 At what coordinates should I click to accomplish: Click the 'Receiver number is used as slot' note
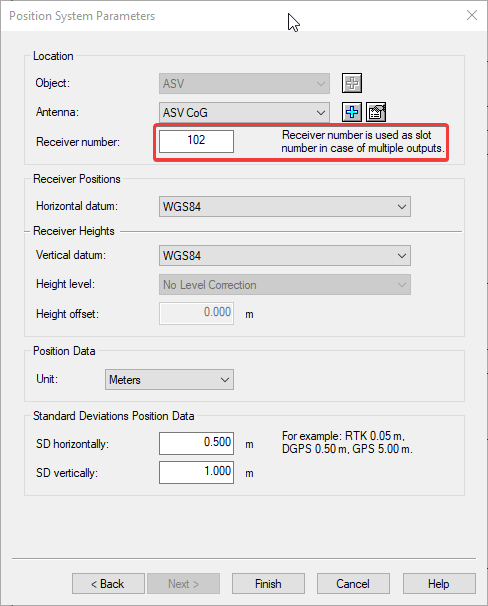[363, 141]
